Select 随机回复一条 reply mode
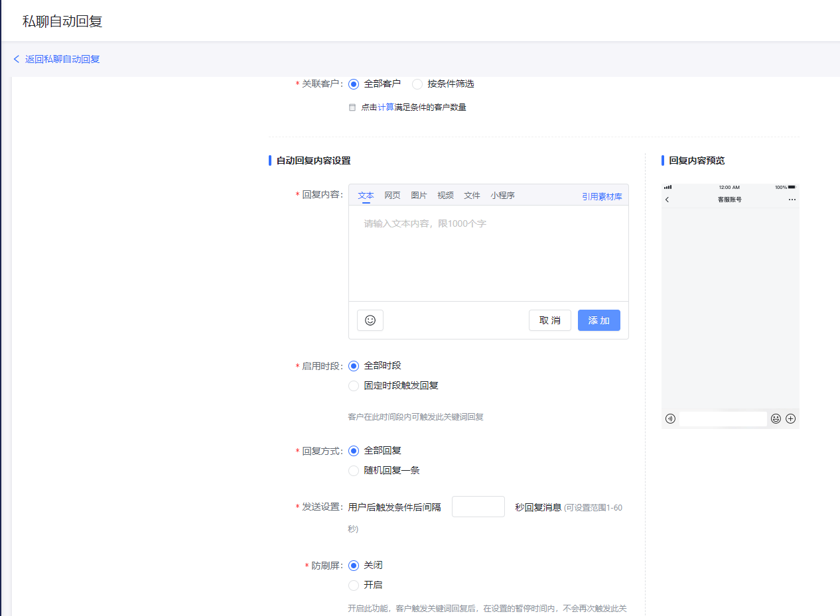This screenshot has height=616, width=840. click(354, 471)
